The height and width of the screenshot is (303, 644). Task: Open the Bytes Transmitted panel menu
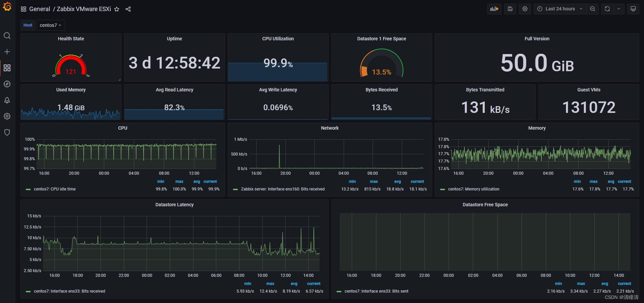485,90
